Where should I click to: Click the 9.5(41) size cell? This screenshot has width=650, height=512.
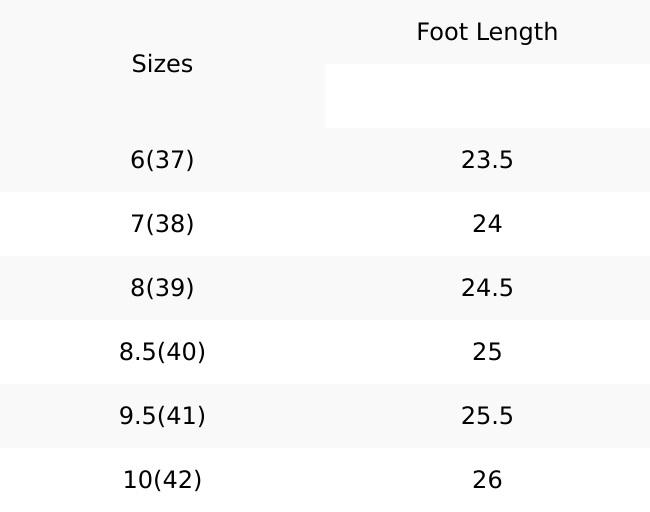click(162, 416)
